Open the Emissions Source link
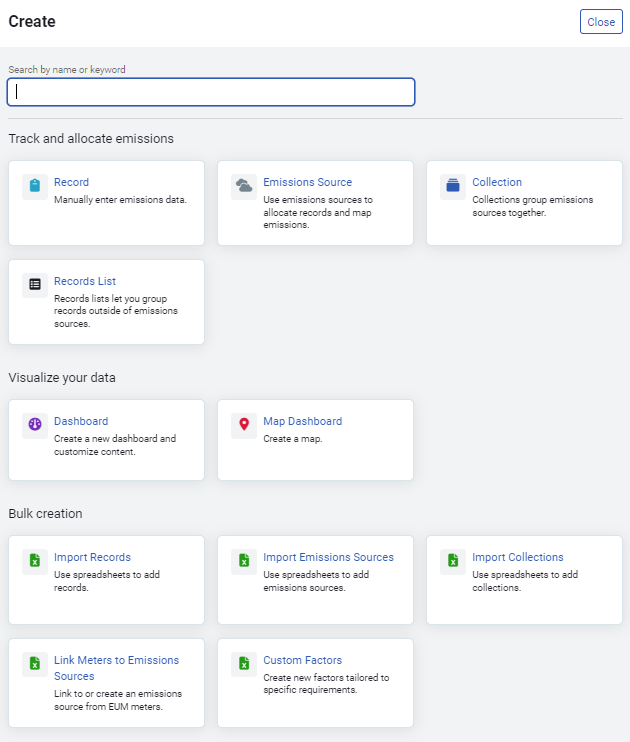This screenshot has width=630, height=742. (308, 182)
